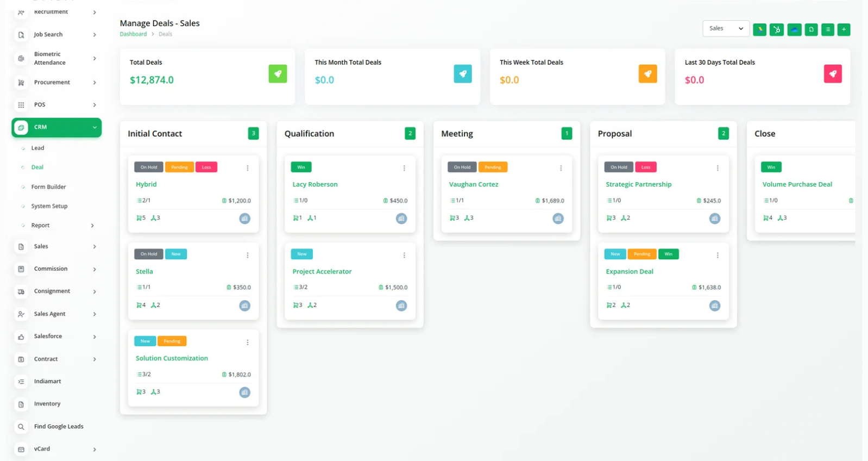Click the Google Drive icon button
This screenshot has height=461, width=868.
click(x=759, y=30)
